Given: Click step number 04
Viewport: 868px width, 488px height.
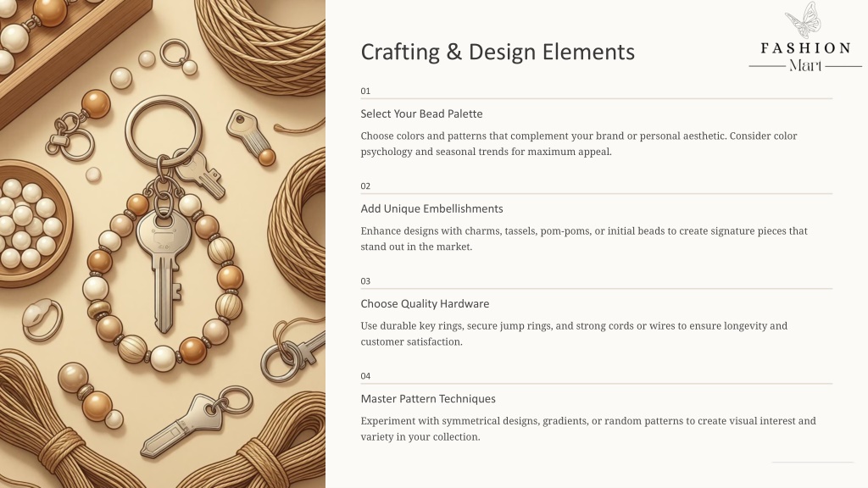Looking at the screenshot, I should click(365, 375).
